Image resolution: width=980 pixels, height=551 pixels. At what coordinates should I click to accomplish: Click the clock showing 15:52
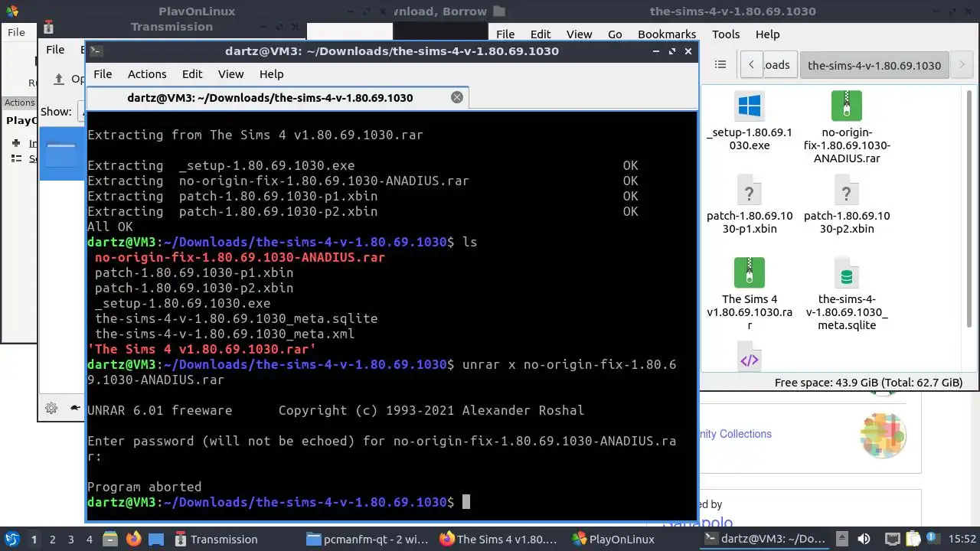coord(963,539)
